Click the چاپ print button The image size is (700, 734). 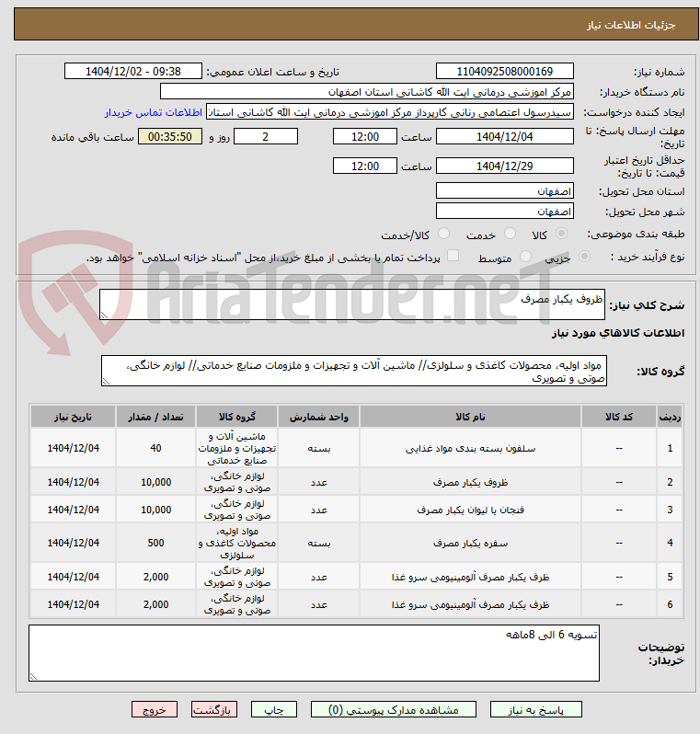274,710
